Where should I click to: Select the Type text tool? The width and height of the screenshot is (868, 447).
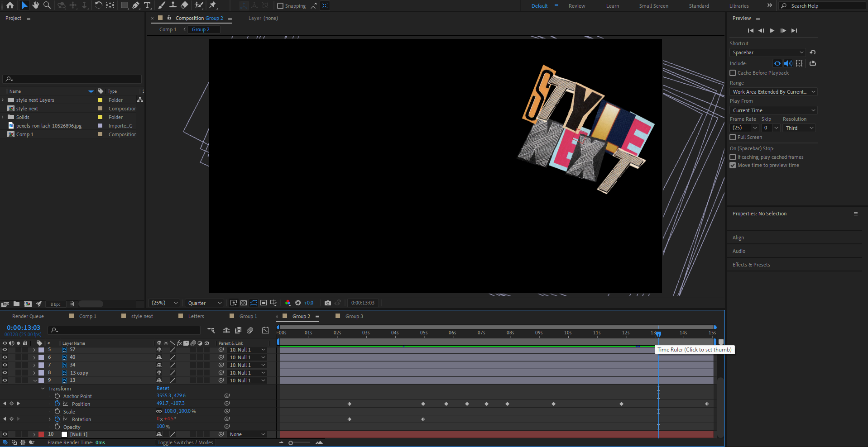pos(147,5)
